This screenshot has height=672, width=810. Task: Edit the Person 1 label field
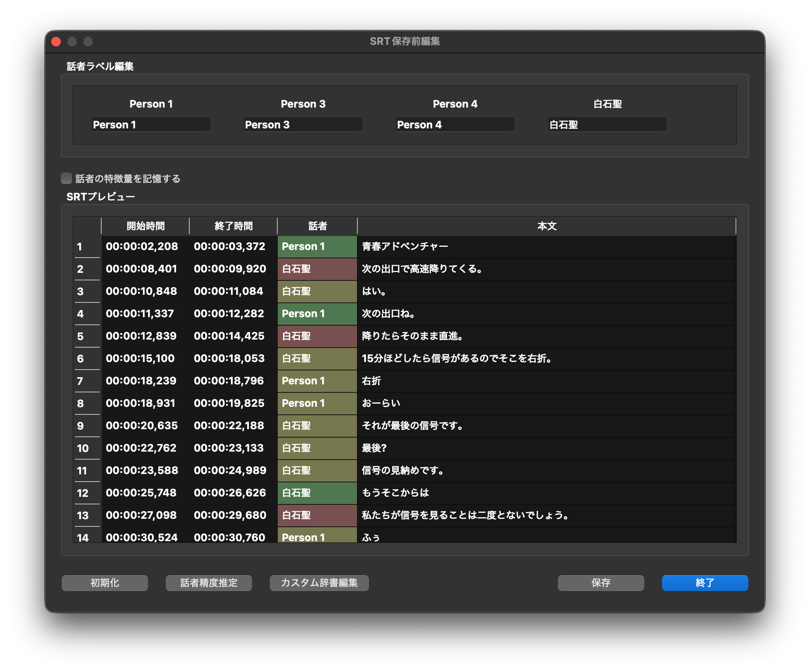click(151, 125)
